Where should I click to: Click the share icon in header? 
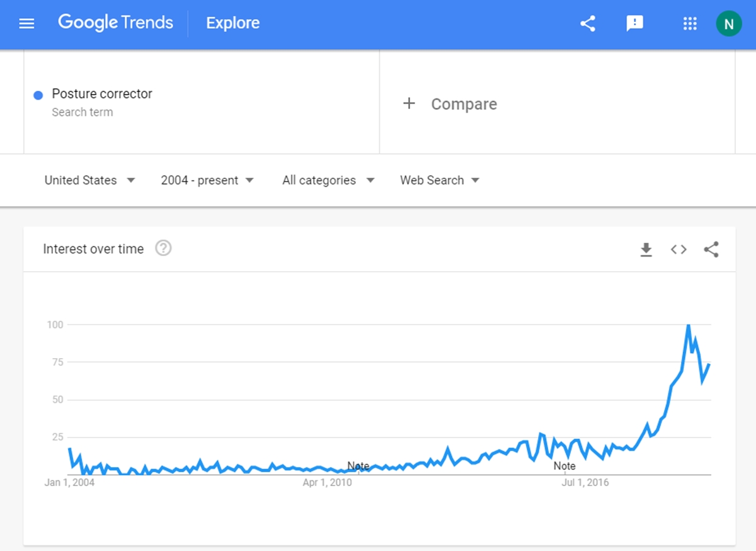point(588,24)
